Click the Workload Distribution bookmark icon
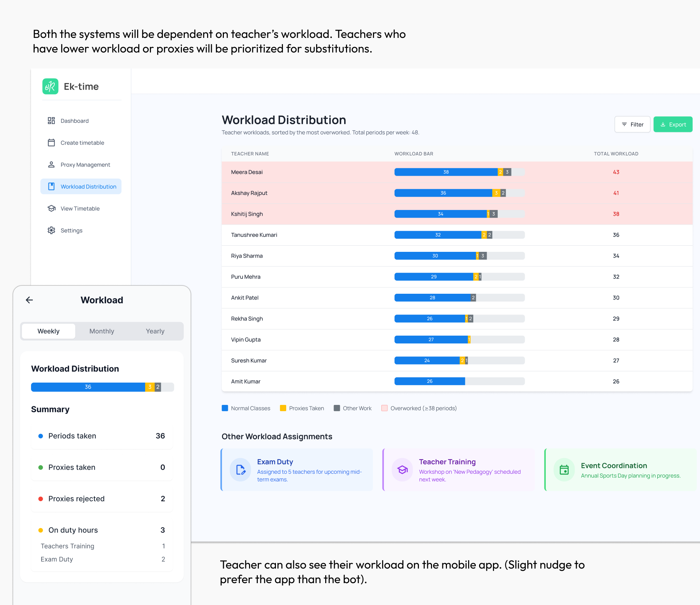 click(51, 187)
